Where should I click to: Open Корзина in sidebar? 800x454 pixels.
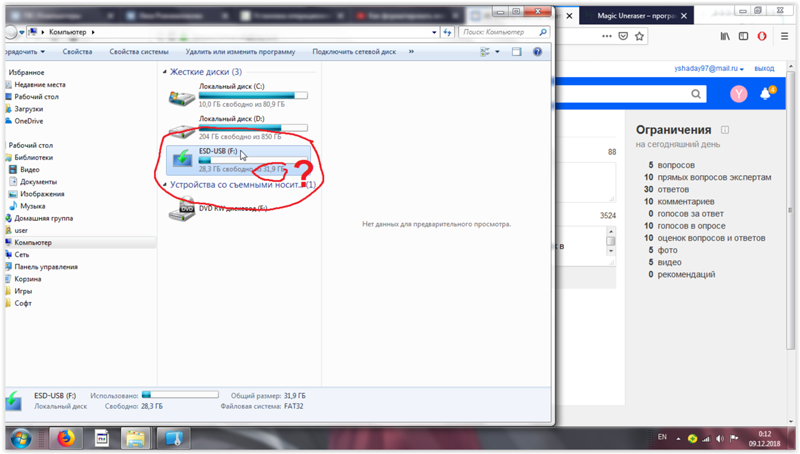coord(28,279)
